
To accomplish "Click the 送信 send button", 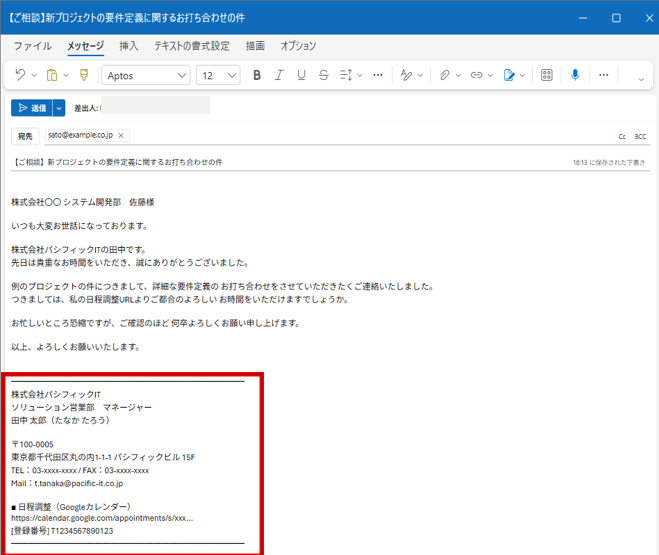I will tap(31, 108).
